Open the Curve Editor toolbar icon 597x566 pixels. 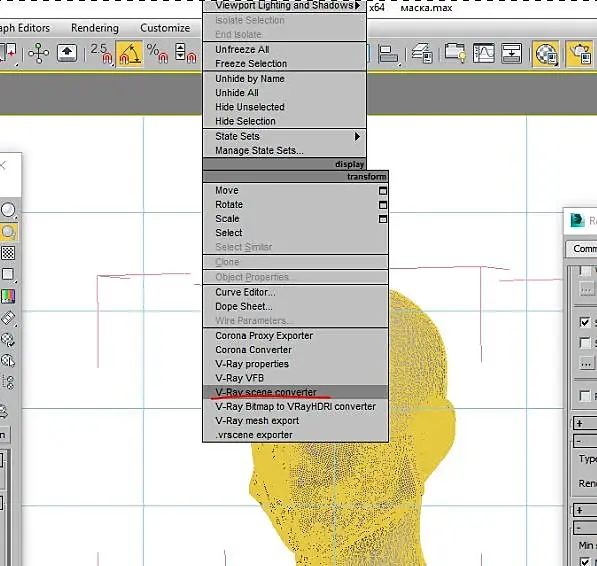coord(483,53)
